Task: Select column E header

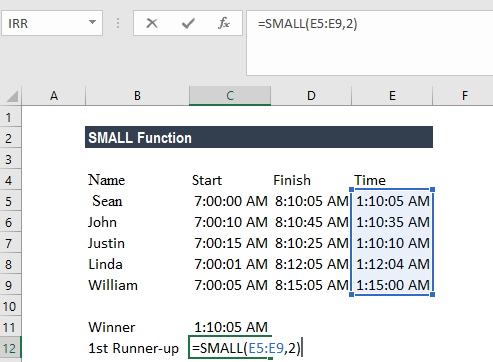Action: [x=392, y=96]
